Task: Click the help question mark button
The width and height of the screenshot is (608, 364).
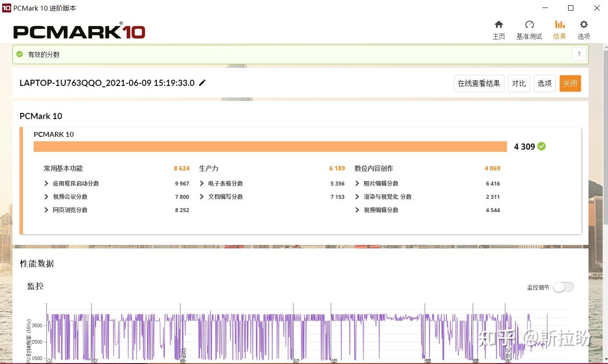Action: coord(579,54)
